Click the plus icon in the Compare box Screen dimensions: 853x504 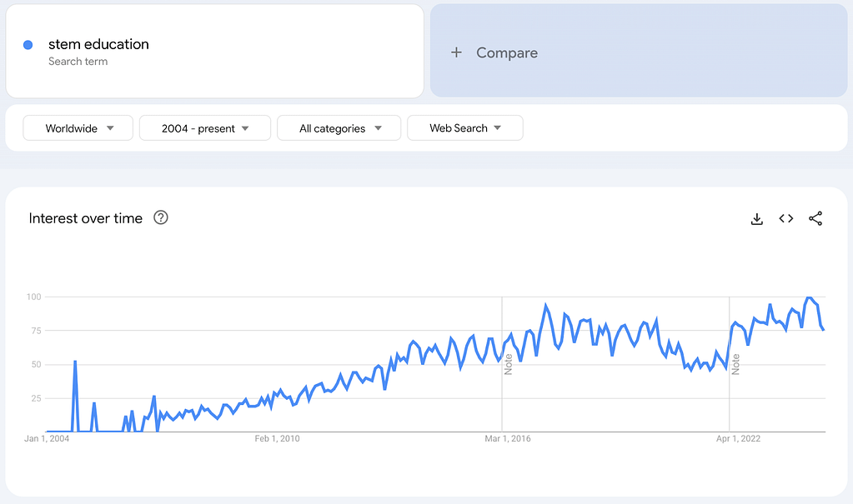[456, 52]
